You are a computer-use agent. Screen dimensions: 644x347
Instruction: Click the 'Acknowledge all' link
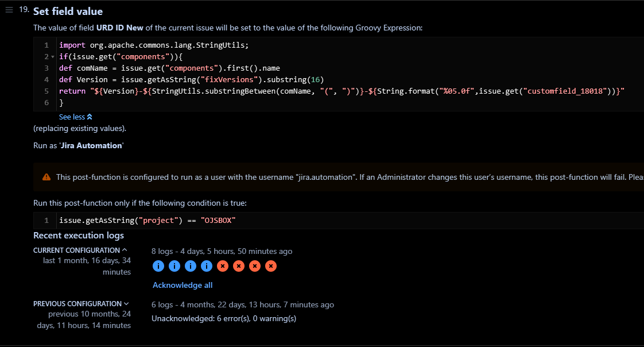tap(183, 285)
